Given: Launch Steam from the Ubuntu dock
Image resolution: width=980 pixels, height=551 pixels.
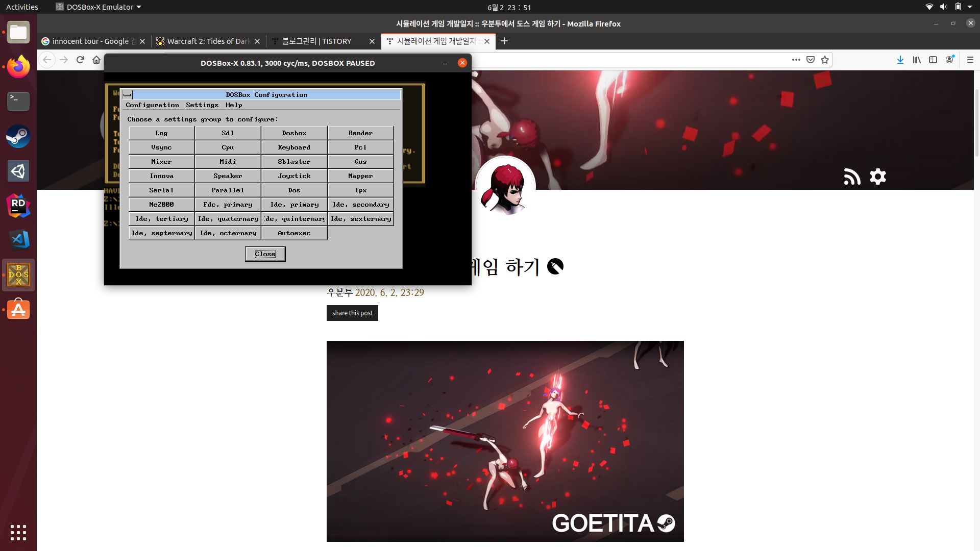Looking at the screenshot, I should tap(18, 136).
